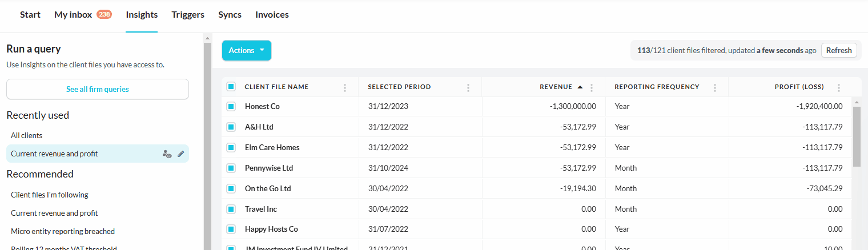Open Reporting Frequency column options menu
The height and width of the screenshot is (250, 868).
[715, 87]
